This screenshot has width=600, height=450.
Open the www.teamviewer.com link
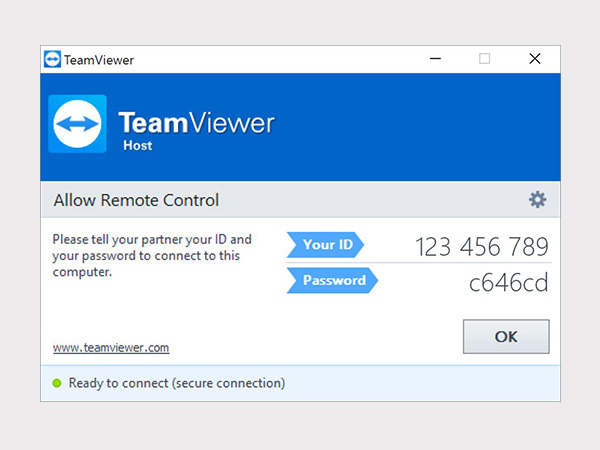click(110, 348)
